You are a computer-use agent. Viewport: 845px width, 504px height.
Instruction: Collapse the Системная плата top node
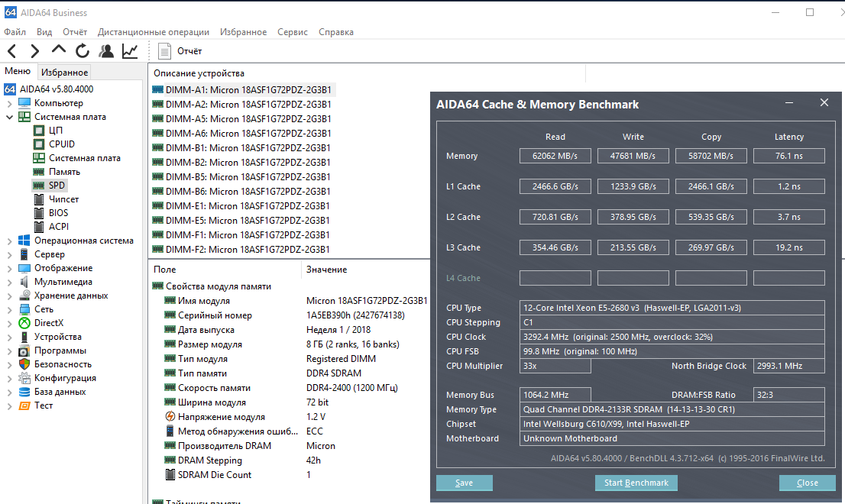pos(9,117)
